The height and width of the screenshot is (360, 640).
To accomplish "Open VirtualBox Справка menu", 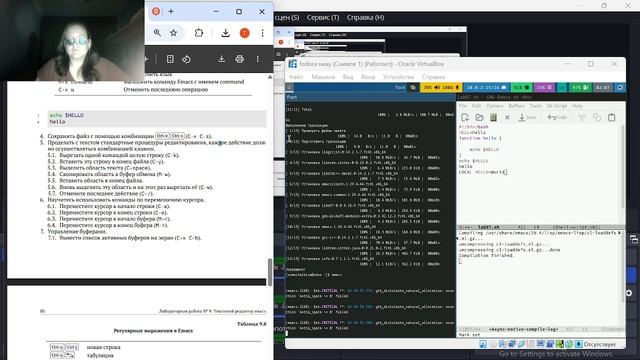I will [x=433, y=77].
